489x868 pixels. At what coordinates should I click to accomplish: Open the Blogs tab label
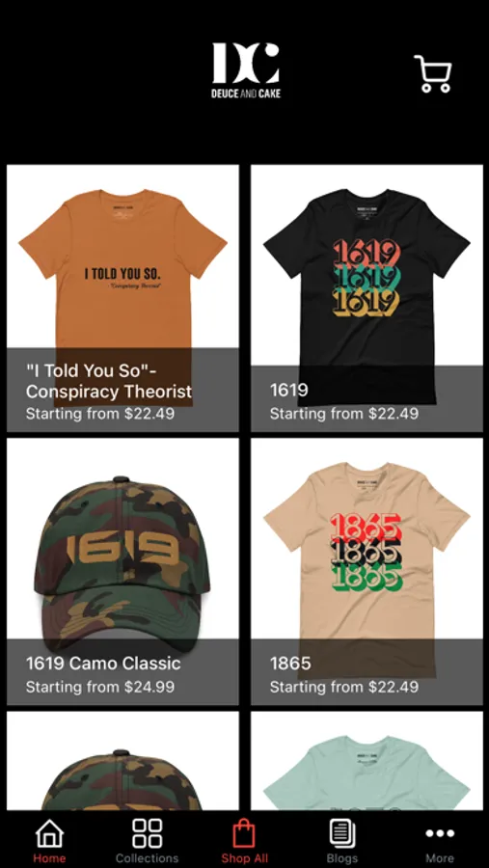pyautogui.click(x=342, y=858)
